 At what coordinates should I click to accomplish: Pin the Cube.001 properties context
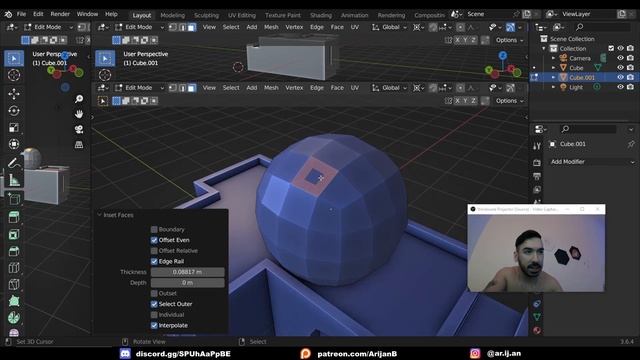coord(631,144)
